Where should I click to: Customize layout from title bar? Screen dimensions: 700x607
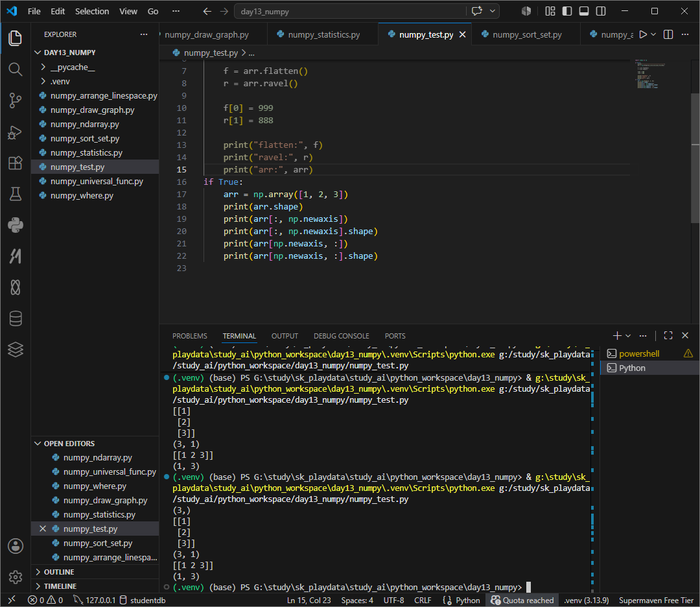(550, 11)
